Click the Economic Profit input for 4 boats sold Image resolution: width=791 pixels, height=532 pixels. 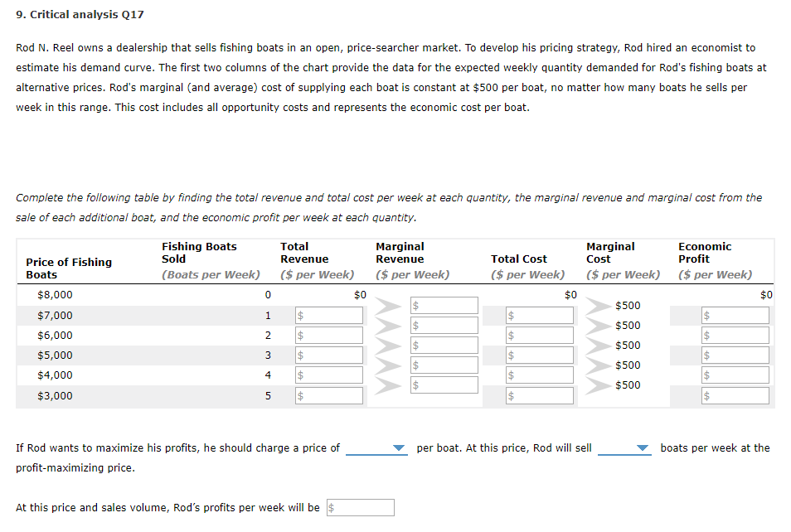pyautogui.click(x=735, y=375)
